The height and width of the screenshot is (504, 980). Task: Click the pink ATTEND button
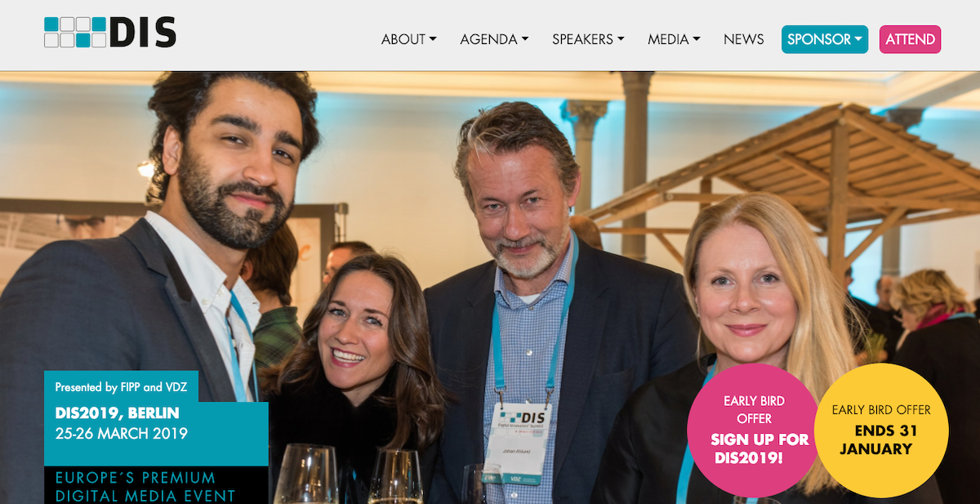(910, 39)
